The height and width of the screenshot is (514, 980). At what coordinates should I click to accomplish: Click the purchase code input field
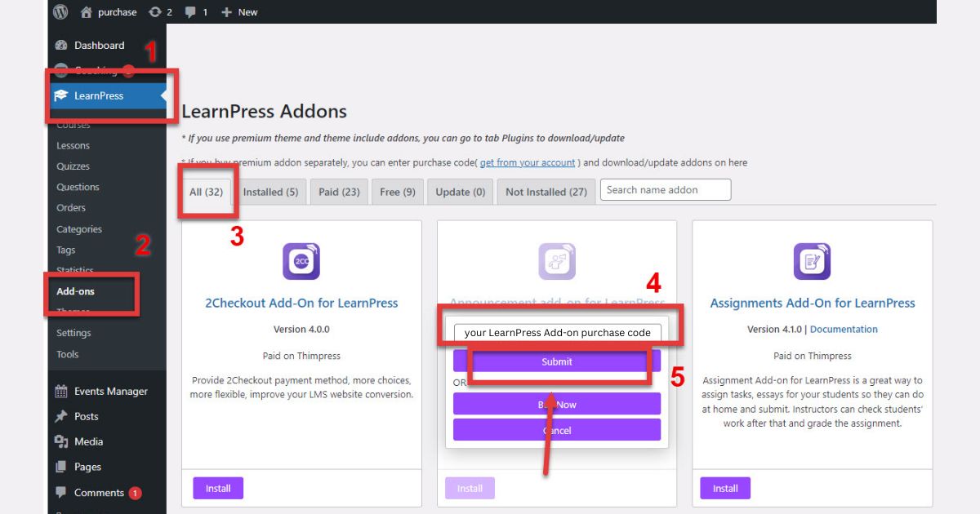point(558,332)
